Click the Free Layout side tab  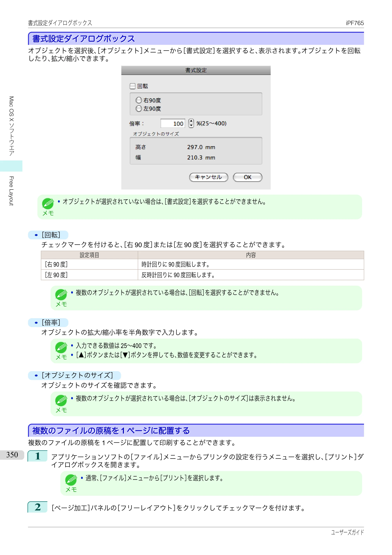pos(11,191)
